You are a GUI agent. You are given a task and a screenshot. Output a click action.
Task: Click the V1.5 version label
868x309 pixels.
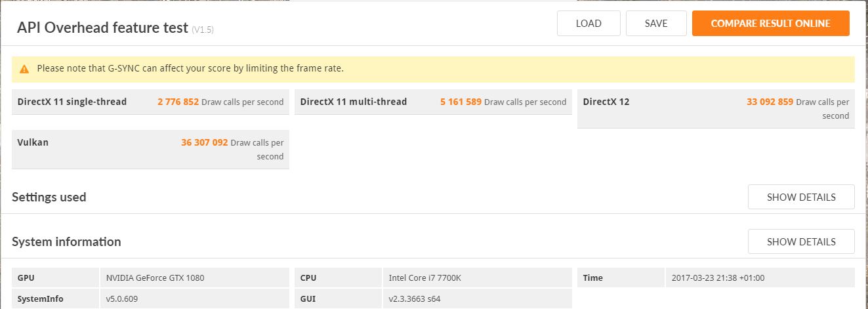click(x=203, y=30)
